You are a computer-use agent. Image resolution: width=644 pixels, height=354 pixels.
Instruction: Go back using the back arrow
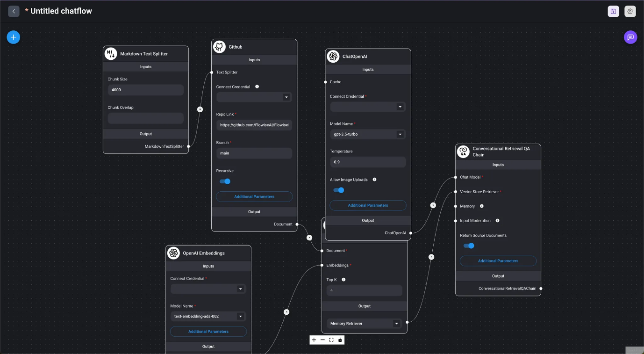14,11
